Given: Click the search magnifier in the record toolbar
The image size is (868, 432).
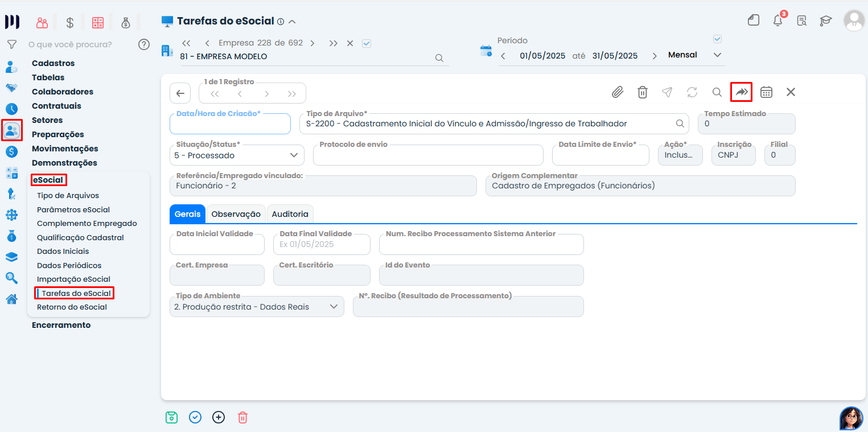Looking at the screenshot, I should pos(717,92).
